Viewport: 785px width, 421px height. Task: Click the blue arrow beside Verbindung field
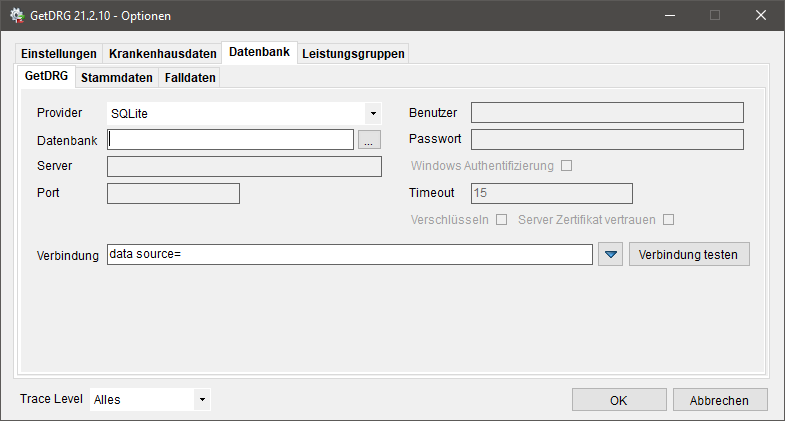610,254
